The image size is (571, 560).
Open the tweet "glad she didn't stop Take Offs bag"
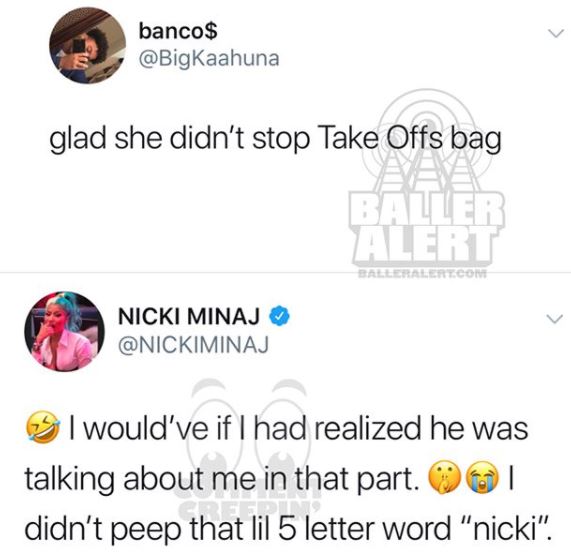pos(275,139)
